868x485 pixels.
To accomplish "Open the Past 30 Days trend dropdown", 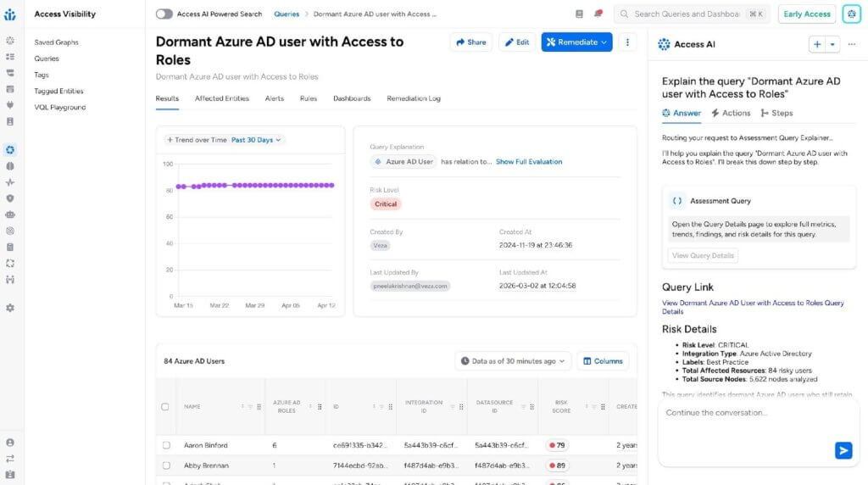I will (x=257, y=140).
